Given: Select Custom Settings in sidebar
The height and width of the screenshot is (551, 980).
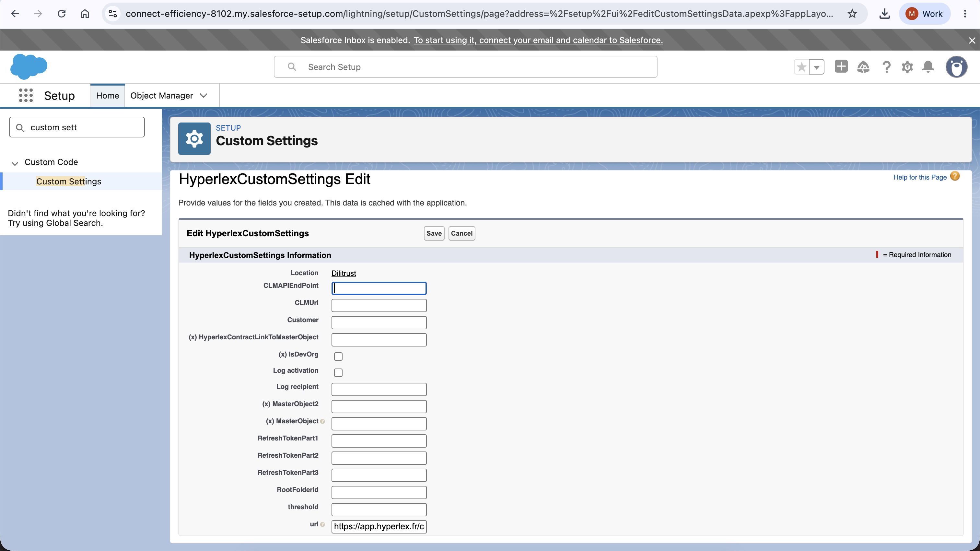Looking at the screenshot, I should click(69, 181).
